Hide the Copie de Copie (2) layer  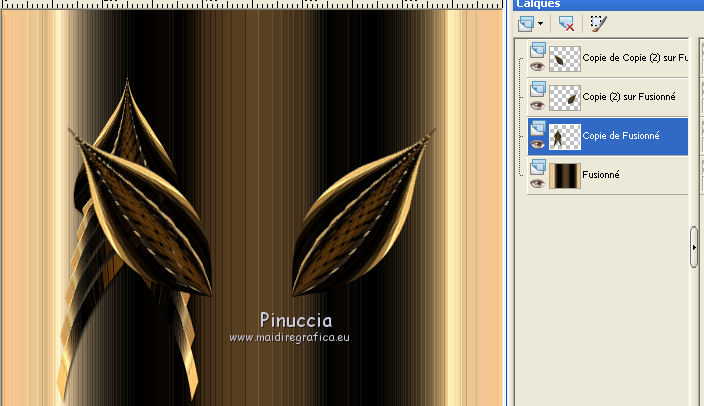click(x=537, y=67)
